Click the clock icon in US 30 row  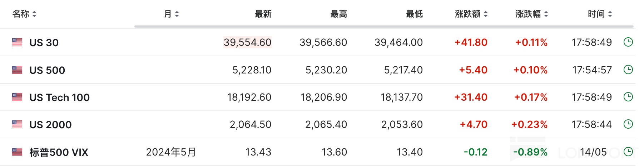point(628,42)
